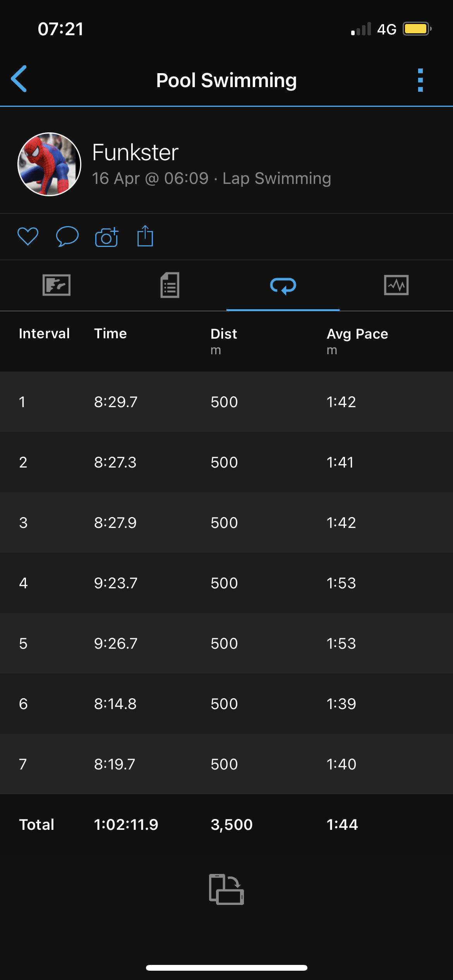Select the intervals laps tab
This screenshot has height=980, width=453.
[283, 286]
